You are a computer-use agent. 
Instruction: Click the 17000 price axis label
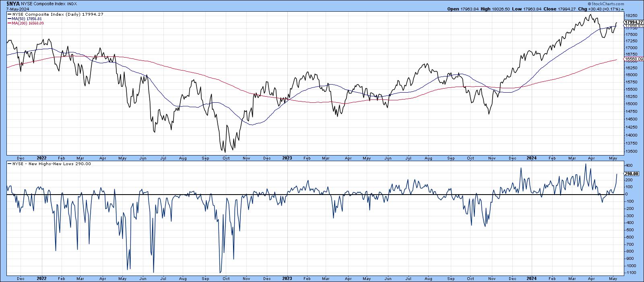point(631,48)
